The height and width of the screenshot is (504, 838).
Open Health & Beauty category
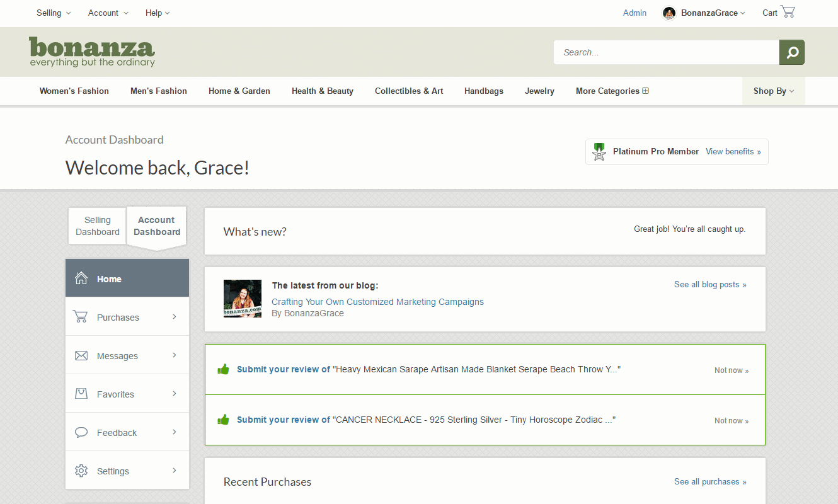[x=323, y=91]
